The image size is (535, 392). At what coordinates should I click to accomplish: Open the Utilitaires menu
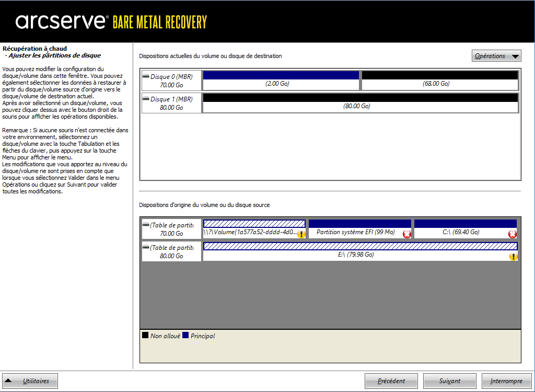(x=30, y=381)
